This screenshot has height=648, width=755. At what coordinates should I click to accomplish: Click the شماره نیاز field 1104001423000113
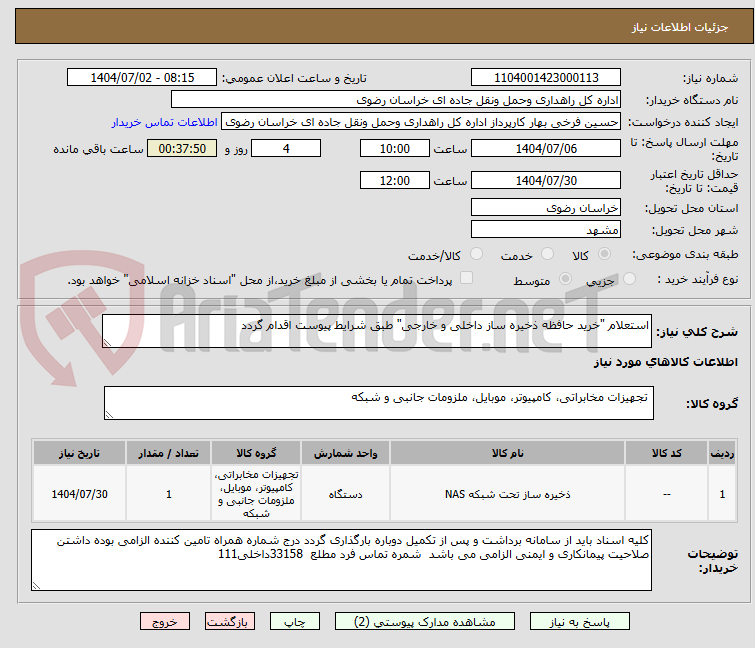click(546, 77)
